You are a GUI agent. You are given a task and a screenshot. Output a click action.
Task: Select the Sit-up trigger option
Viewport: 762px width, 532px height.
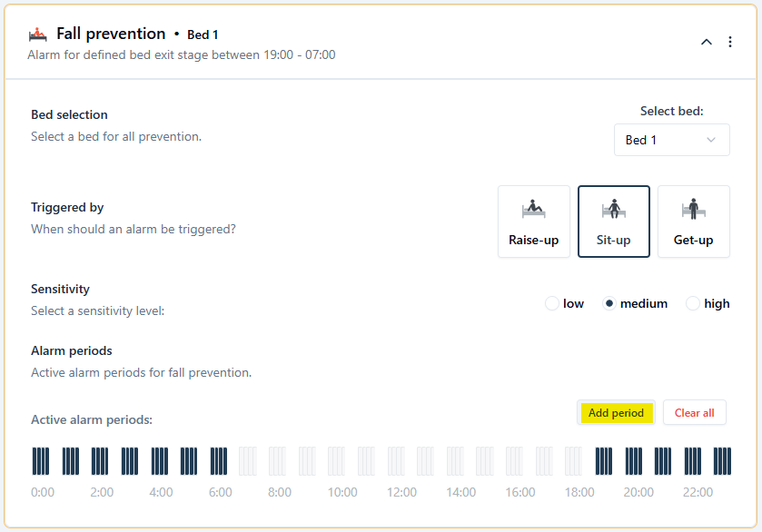click(614, 222)
